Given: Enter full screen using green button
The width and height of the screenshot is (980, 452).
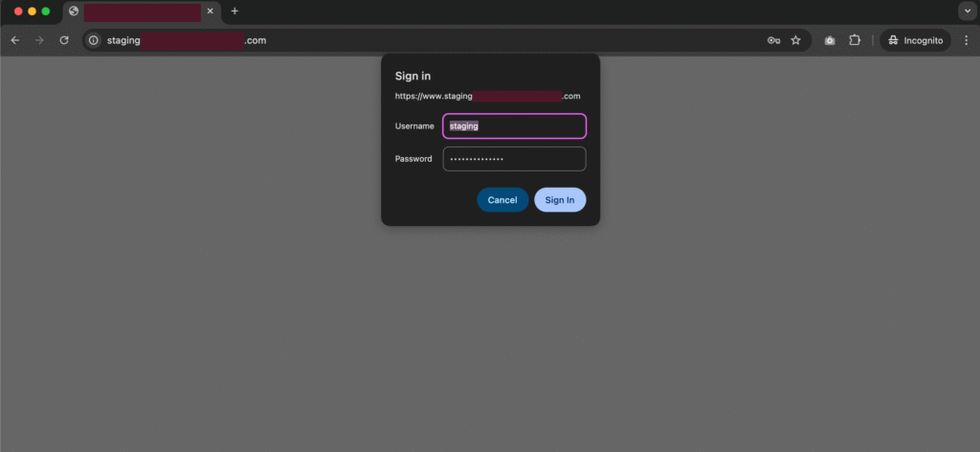Looking at the screenshot, I should pos(45,11).
